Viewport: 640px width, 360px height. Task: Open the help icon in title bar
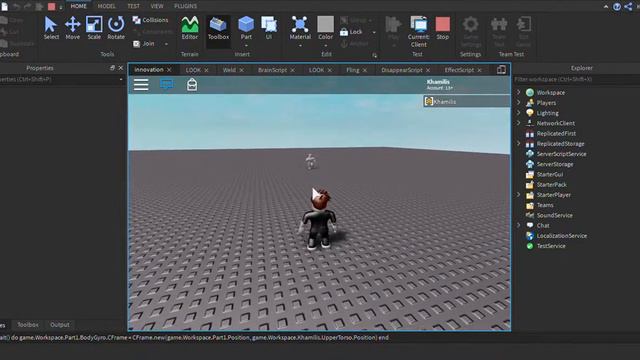click(x=617, y=7)
